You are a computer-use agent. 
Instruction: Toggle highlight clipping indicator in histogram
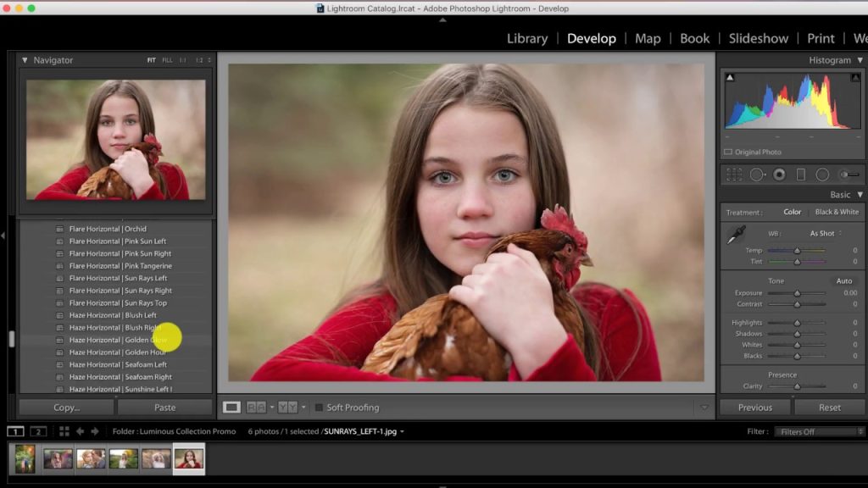click(x=855, y=78)
